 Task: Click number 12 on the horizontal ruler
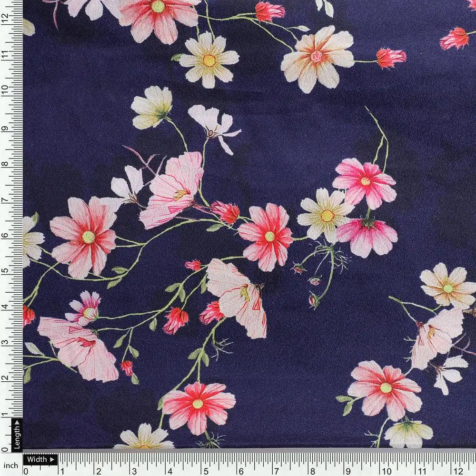(457, 470)
